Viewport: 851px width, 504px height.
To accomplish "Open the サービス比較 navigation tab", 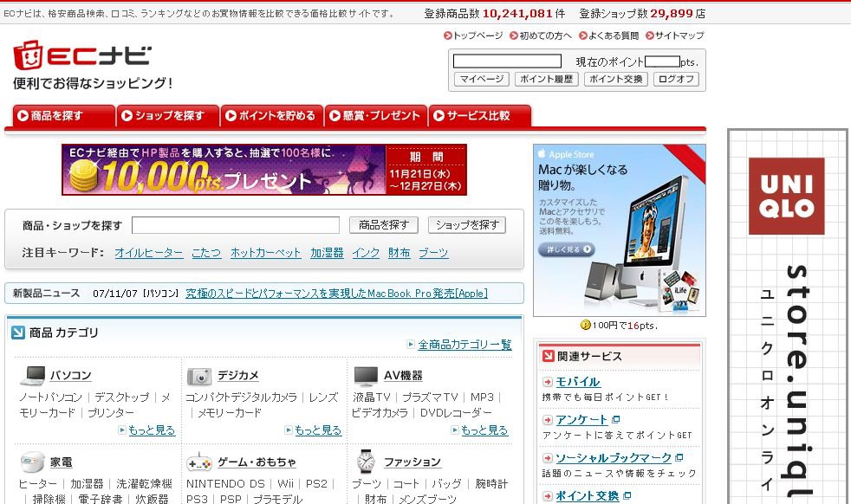I will click(x=480, y=115).
